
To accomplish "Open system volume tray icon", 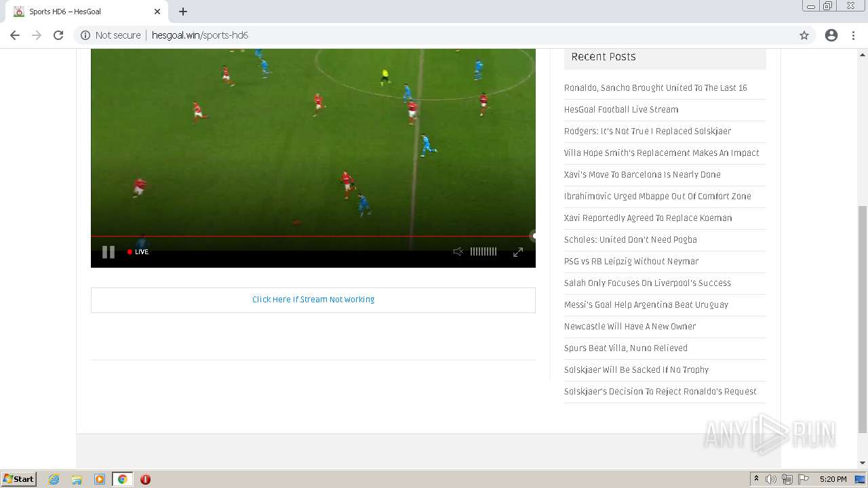I will pyautogui.click(x=771, y=479).
